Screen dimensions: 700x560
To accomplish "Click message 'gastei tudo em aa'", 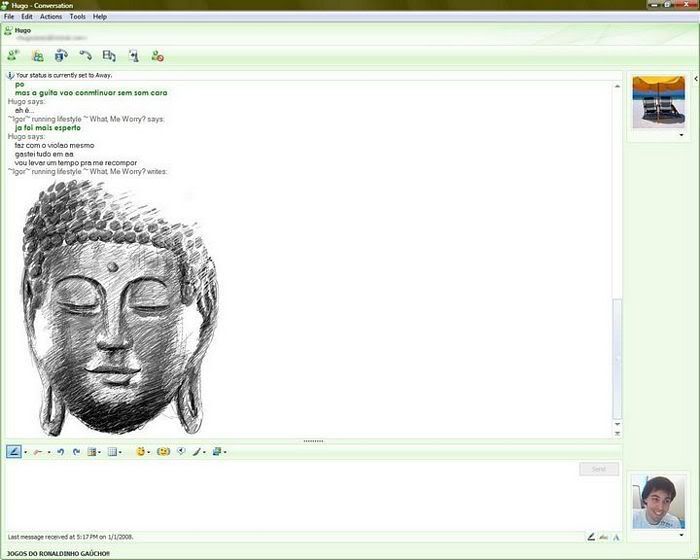I will click(x=44, y=154).
